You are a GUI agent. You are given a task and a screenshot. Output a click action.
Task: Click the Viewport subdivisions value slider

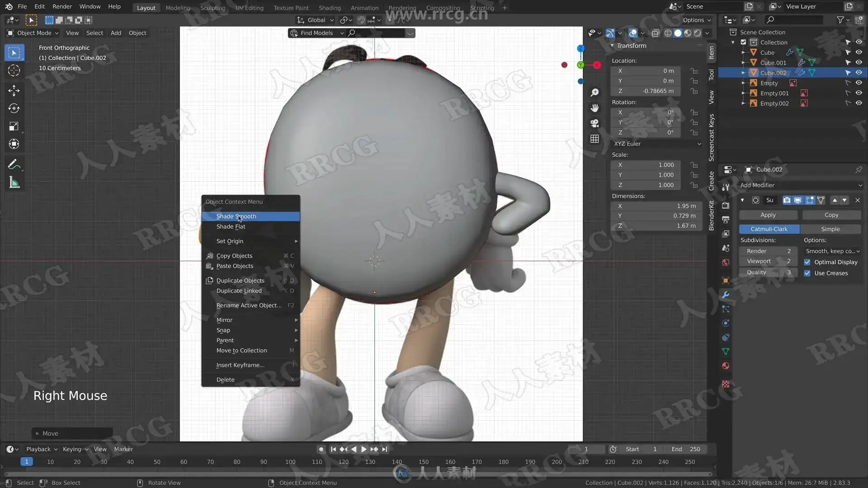[767, 261]
